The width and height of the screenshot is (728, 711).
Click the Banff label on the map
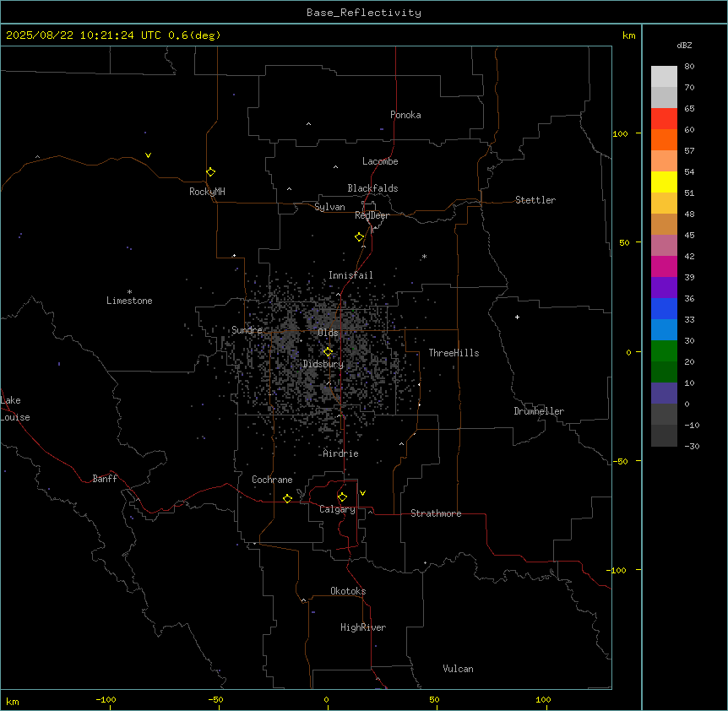(105, 479)
